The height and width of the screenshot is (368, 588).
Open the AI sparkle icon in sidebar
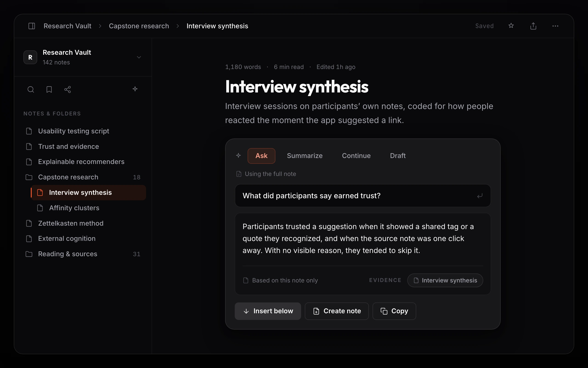(x=135, y=89)
